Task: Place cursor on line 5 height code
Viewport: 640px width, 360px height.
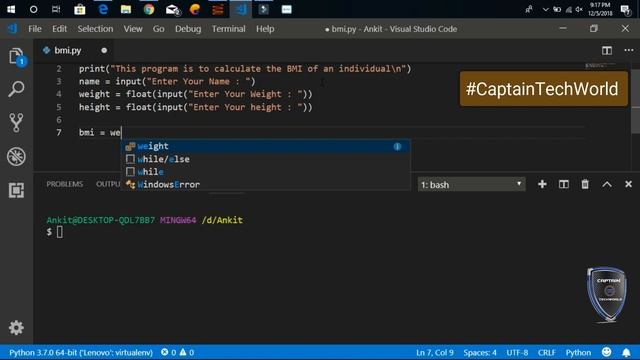Action: coord(196,107)
